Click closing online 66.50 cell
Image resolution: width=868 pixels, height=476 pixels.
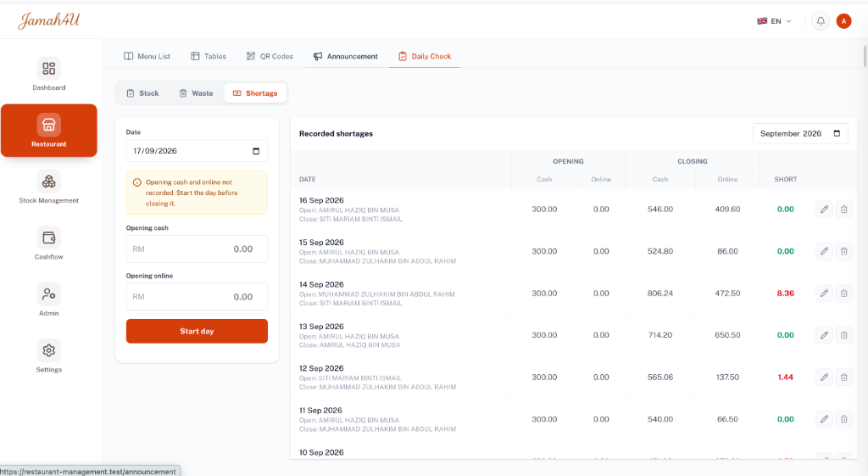727,419
